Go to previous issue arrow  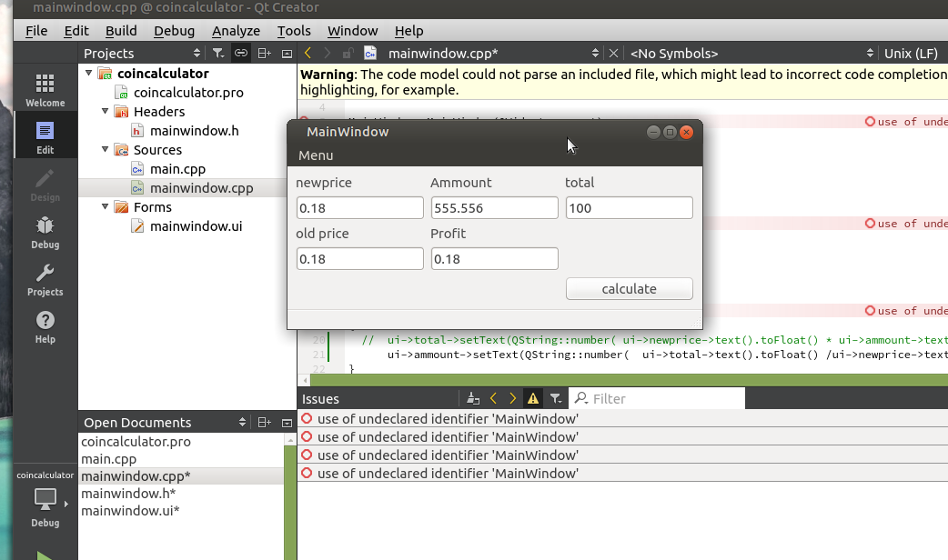point(493,398)
